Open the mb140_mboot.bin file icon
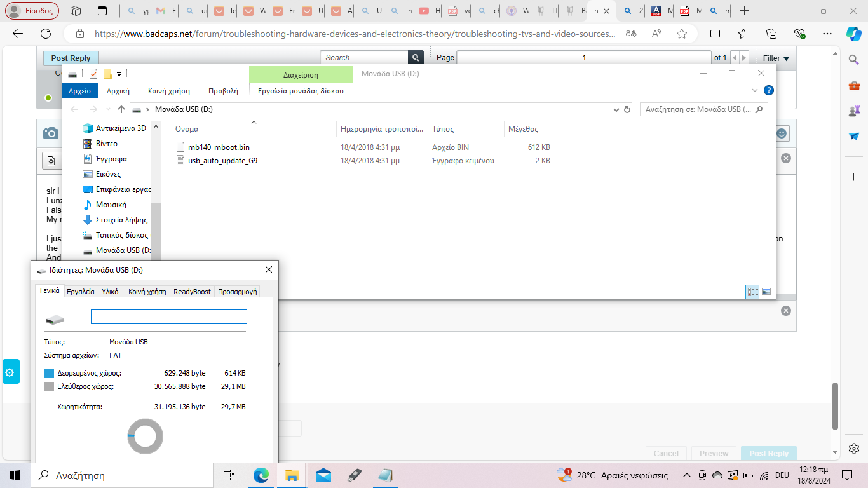Image resolution: width=868 pixels, height=488 pixels. [180, 147]
